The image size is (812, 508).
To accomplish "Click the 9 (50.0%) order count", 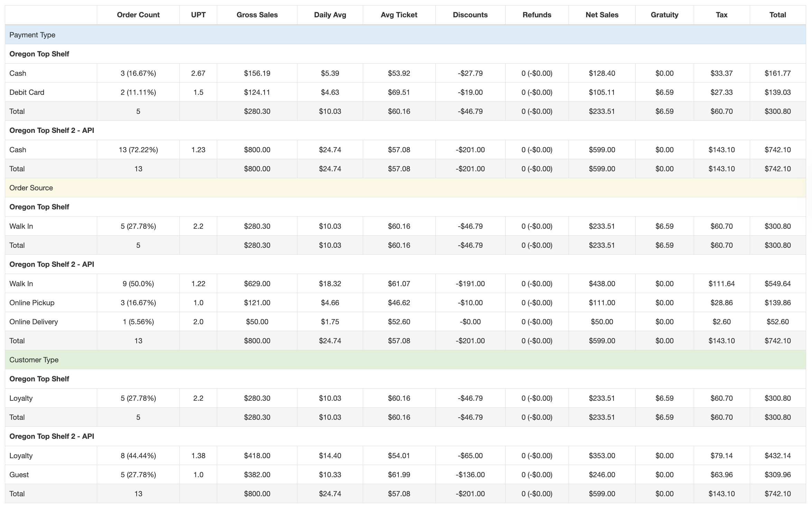I will pos(138,283).
